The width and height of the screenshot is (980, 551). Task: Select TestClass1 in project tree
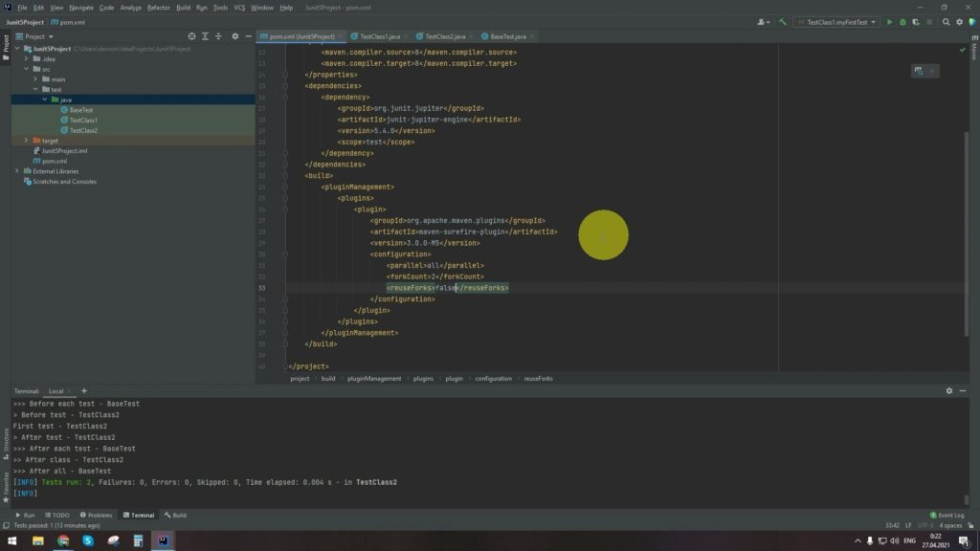83,120
